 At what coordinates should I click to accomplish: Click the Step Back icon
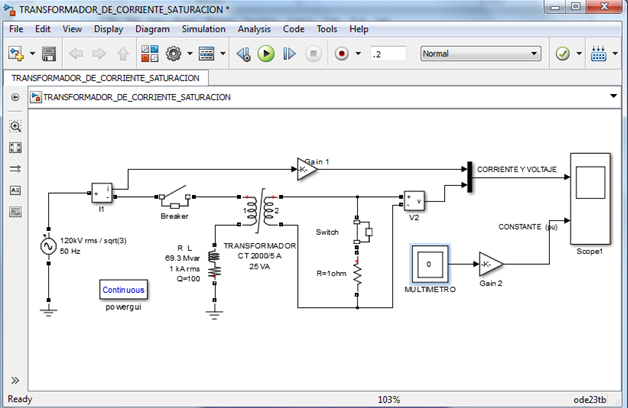245,53
